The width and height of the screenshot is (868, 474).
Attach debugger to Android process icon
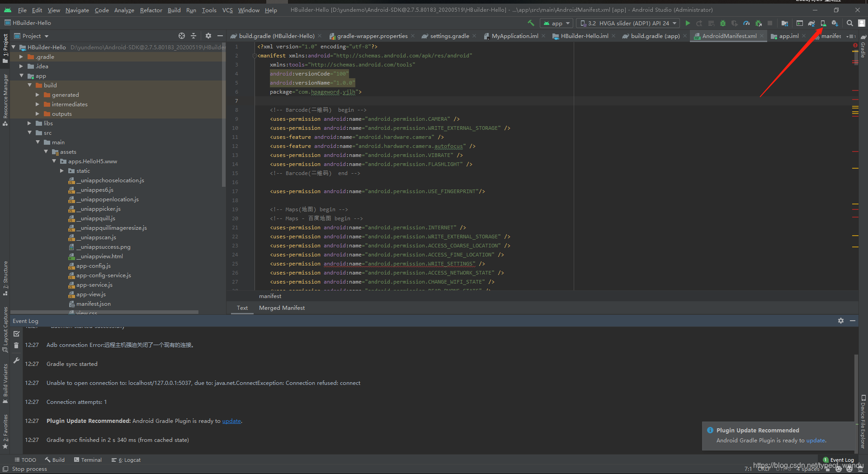coord(758,23)
